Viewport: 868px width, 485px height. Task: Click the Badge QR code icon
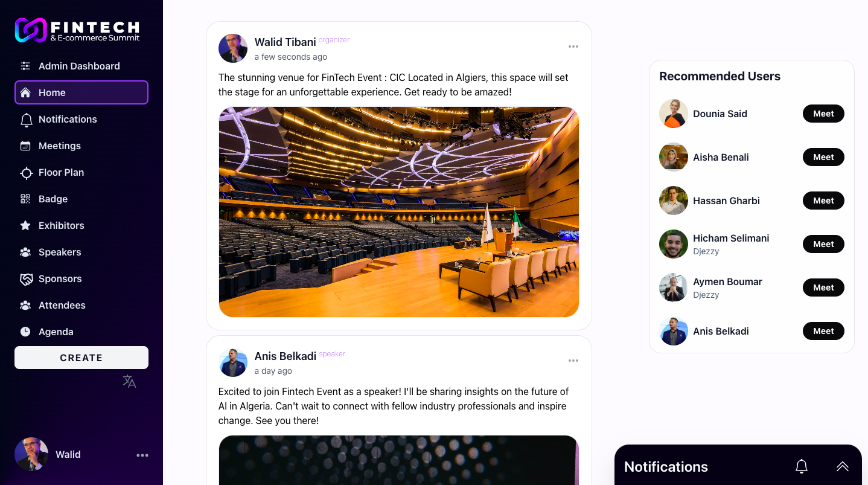coord(25,199)
